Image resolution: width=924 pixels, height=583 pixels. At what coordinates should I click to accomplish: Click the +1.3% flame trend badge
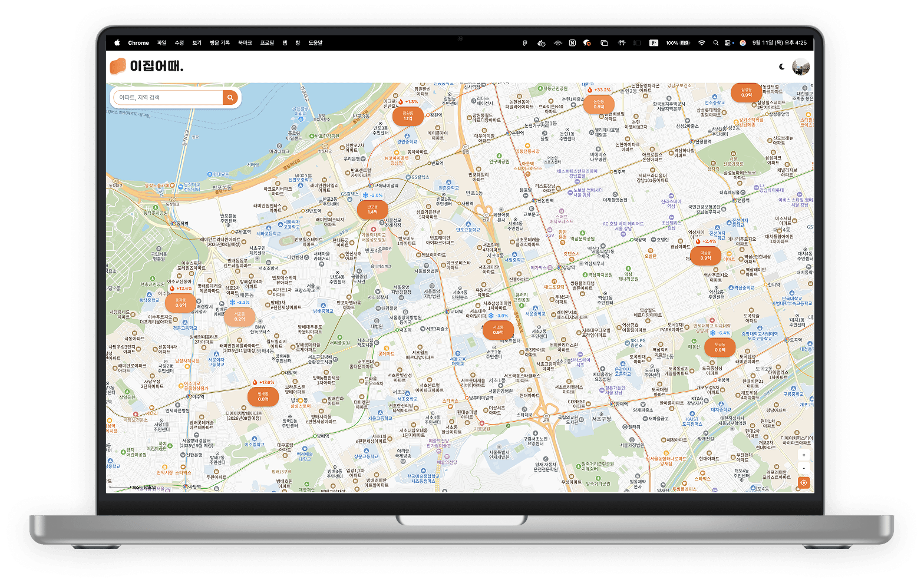click(408, 102)
